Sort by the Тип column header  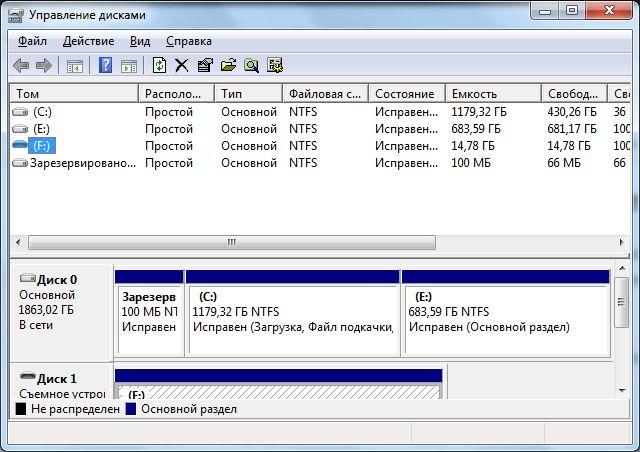click(x=249, y=94)
